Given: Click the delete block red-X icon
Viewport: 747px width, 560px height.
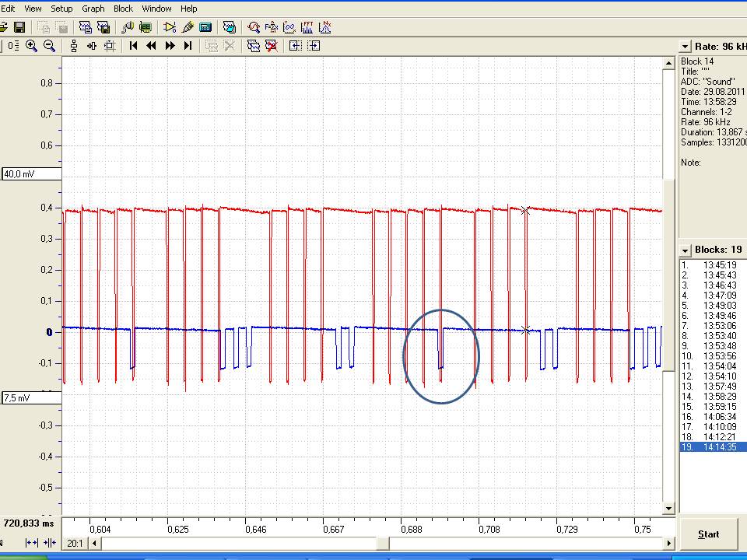Looking at the screenshot, I should (x=271, y=46).
